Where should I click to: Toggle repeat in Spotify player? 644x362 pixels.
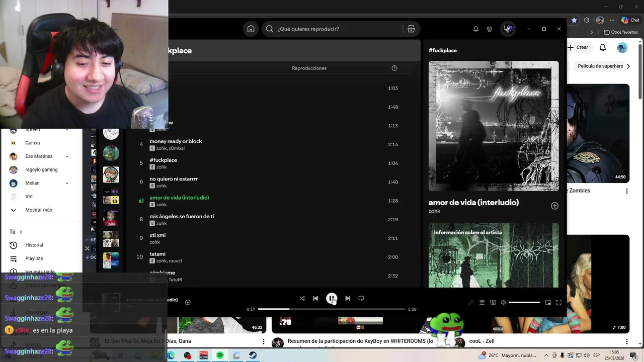(361, 298)
